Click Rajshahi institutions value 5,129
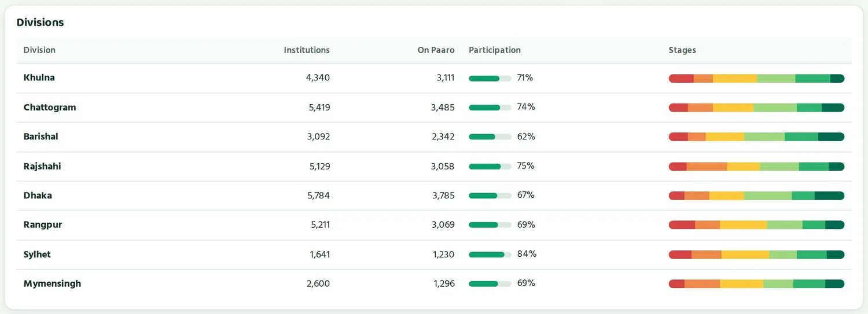This screenshot has width=868, height=314. 319,166
